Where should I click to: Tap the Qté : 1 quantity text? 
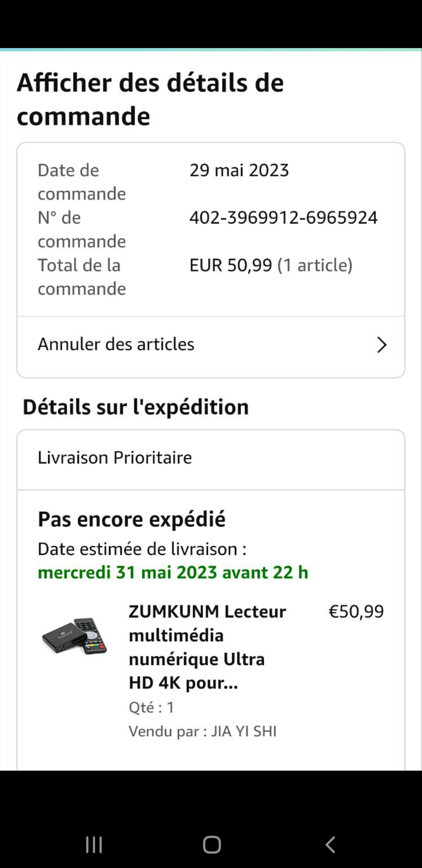152,707
